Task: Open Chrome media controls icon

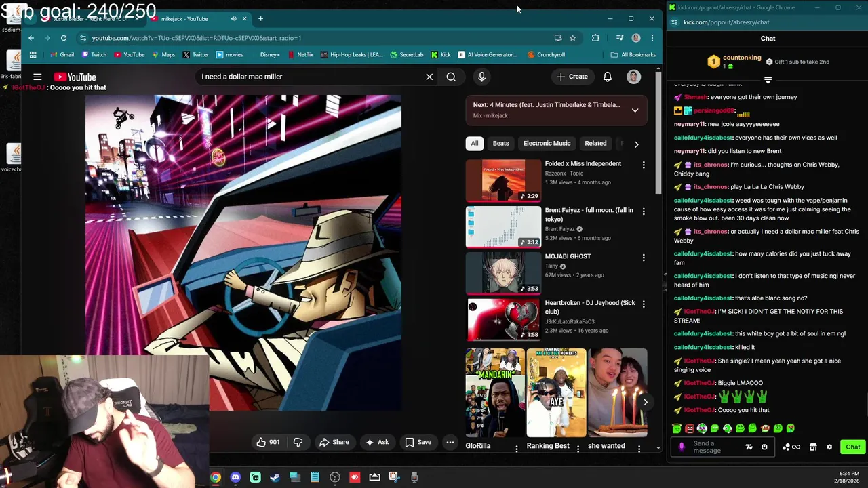Action: click(x=619, y=38)
